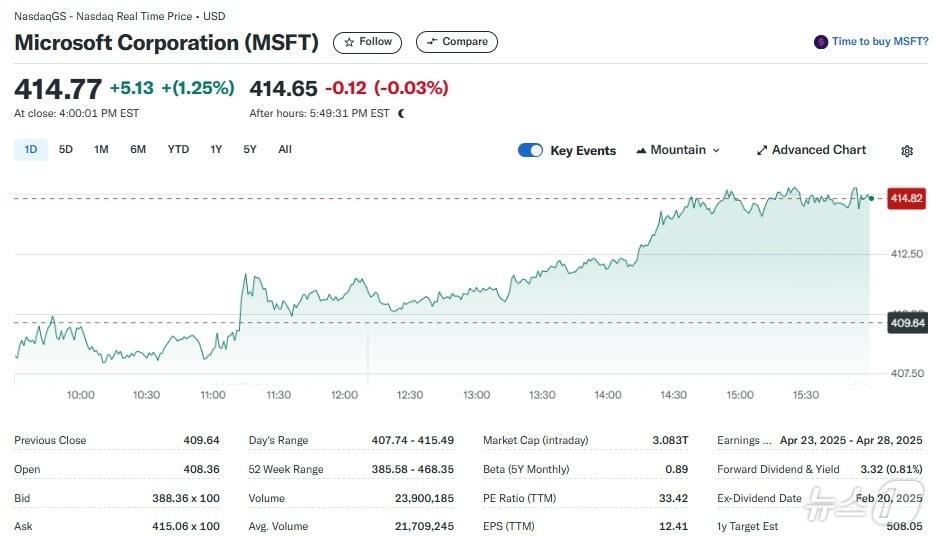
Task: Open the Advanced Chart view
Action: (x=811, y=150)
